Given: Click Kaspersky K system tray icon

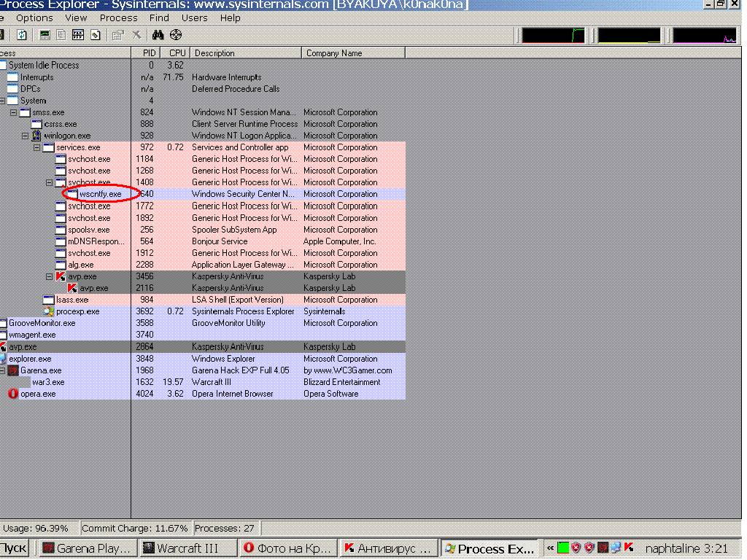Looking at the screenshot, I should [629, 548].
